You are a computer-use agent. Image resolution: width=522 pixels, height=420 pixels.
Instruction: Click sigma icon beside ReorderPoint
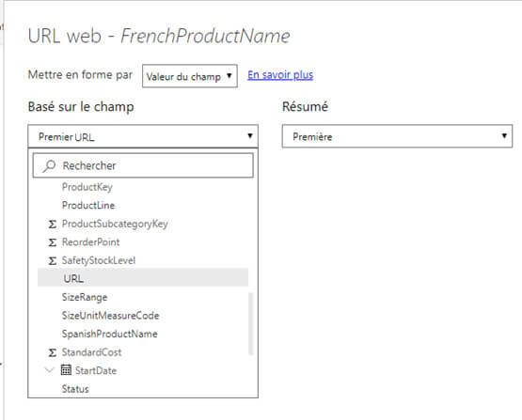coord(53,242)
